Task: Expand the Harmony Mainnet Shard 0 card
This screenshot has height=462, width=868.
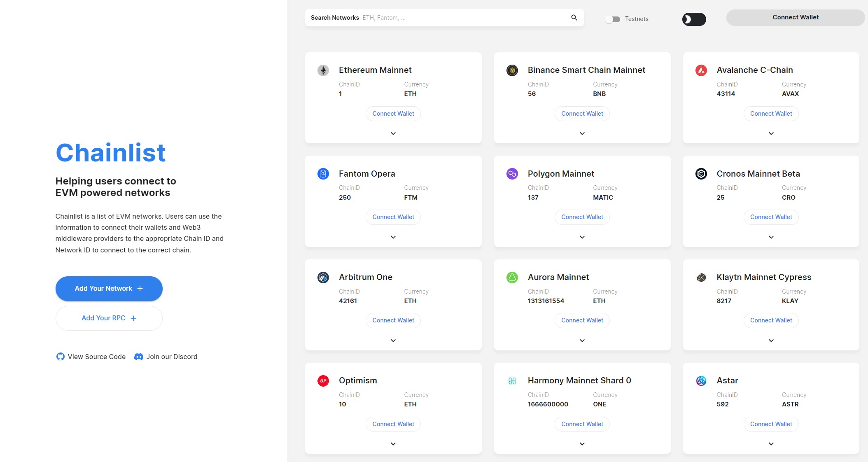Action: pos(582,444)
